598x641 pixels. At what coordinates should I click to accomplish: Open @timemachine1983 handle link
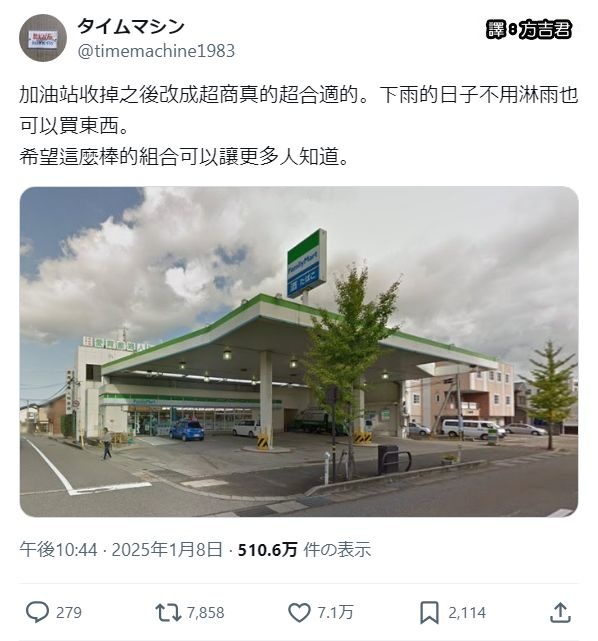click(156, 51)
